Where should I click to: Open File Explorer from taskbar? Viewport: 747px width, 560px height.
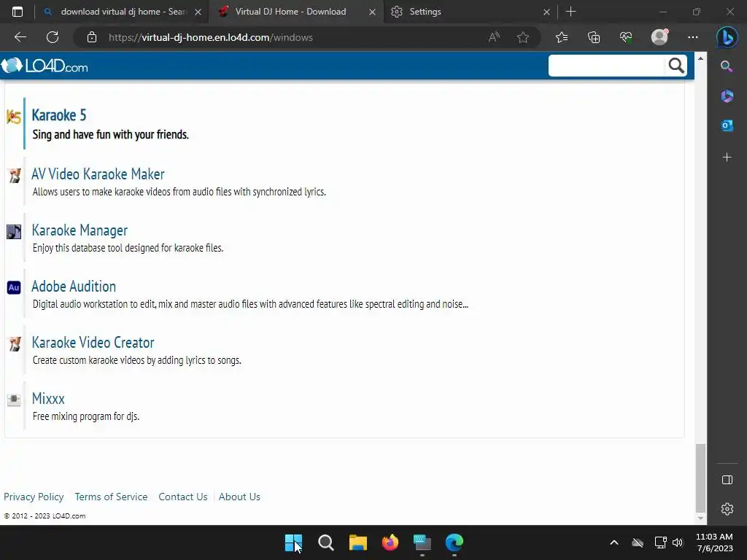click(357, 542)
